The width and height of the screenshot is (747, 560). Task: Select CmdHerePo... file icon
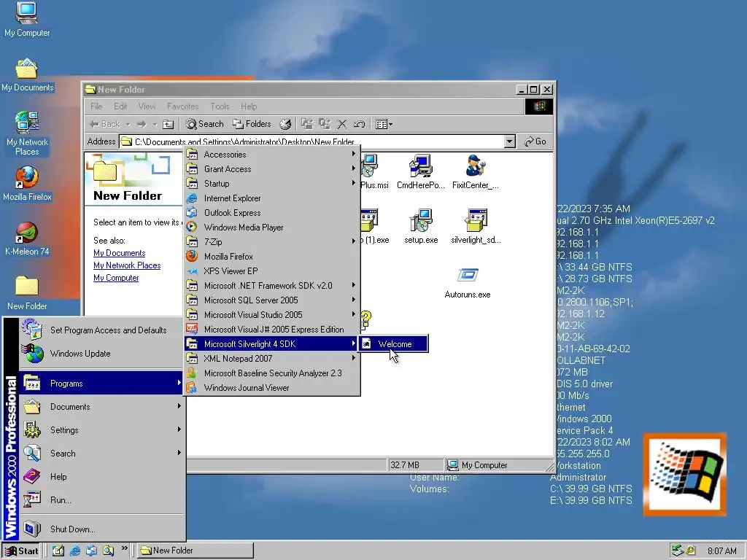point(421,171)
